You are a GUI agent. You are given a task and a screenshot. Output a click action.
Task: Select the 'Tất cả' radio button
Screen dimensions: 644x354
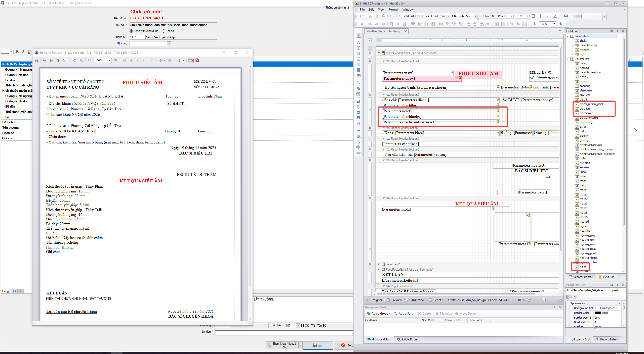(x=164, y=31)
